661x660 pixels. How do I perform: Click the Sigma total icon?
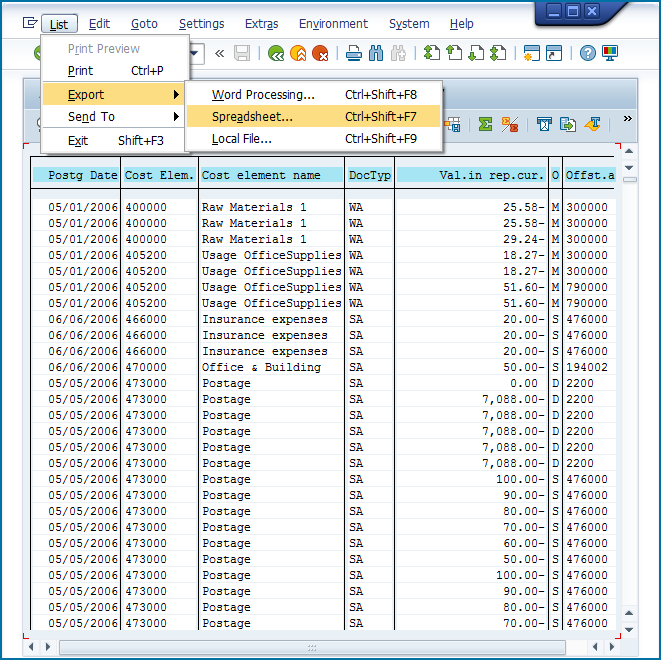tap(485, 124)
